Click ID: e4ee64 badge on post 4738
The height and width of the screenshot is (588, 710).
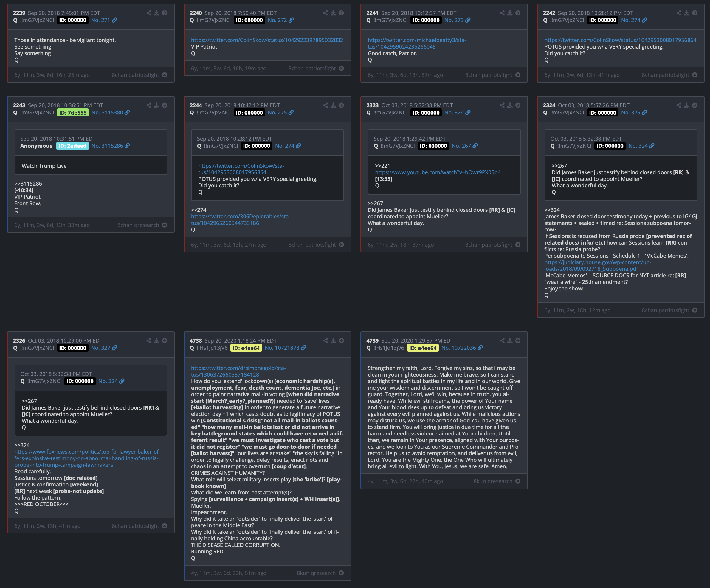(x=246, y=348)
